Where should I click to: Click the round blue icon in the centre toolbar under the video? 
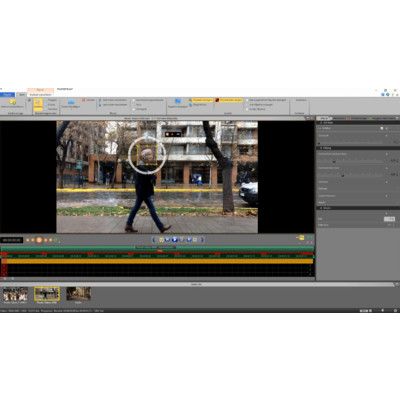tap(174, 239)
